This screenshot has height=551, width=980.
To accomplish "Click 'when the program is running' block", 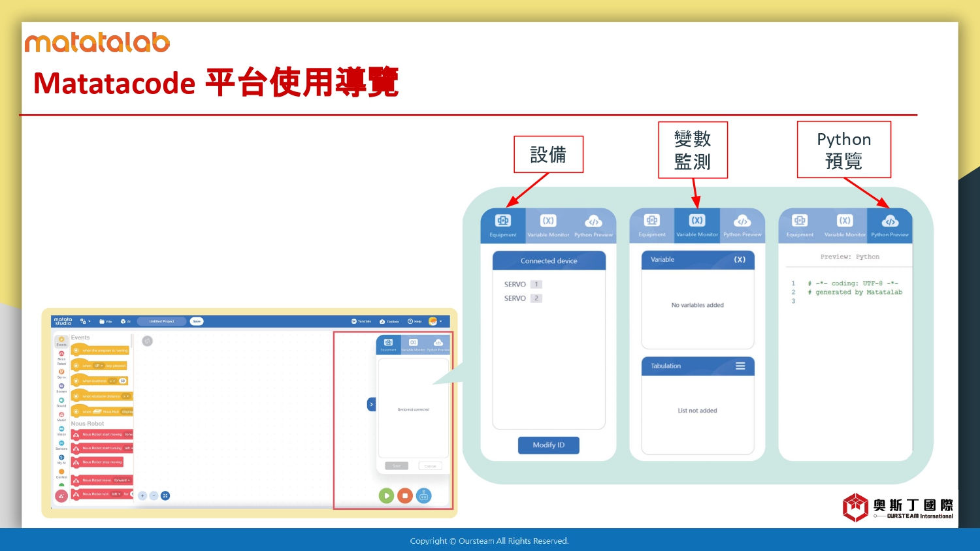I will (x=100, y=351).
